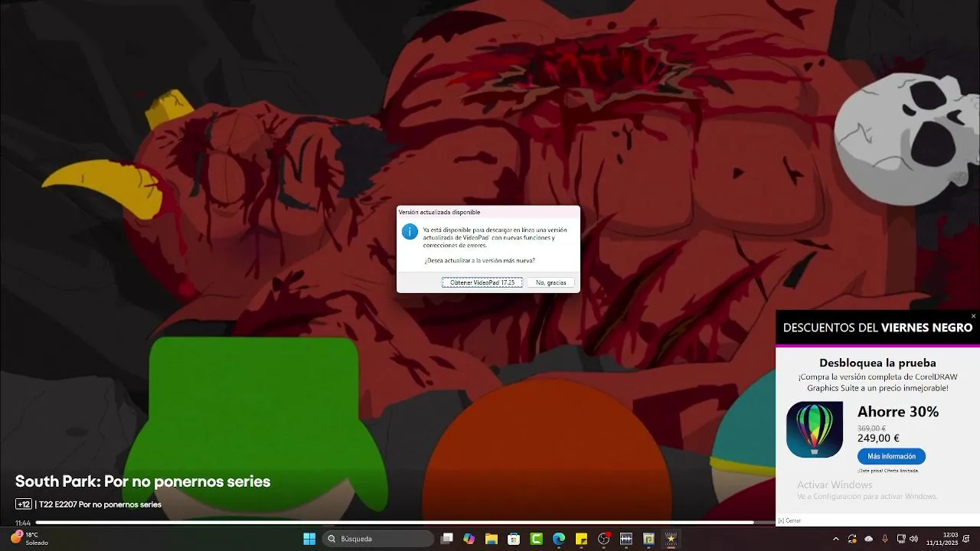
Task: Click the CorelDRAW balloon logo
Action: click(x=815, y=429)
